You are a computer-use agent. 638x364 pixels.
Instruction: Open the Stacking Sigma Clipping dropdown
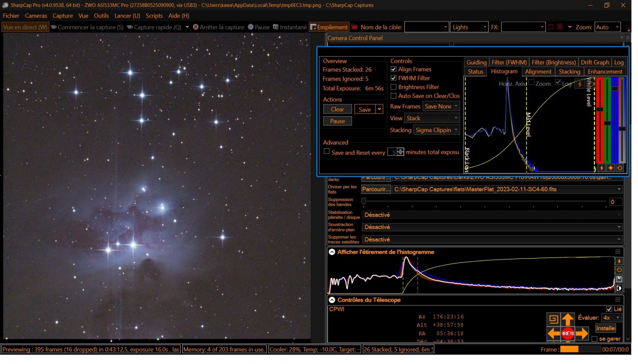436,130
